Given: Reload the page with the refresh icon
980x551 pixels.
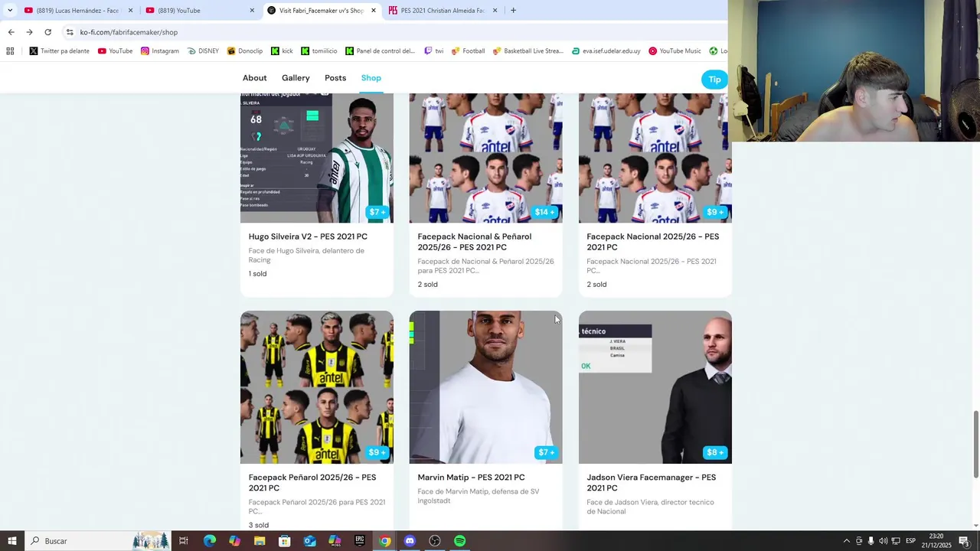Looking at the screenshot, I should (x=47, y=32).
